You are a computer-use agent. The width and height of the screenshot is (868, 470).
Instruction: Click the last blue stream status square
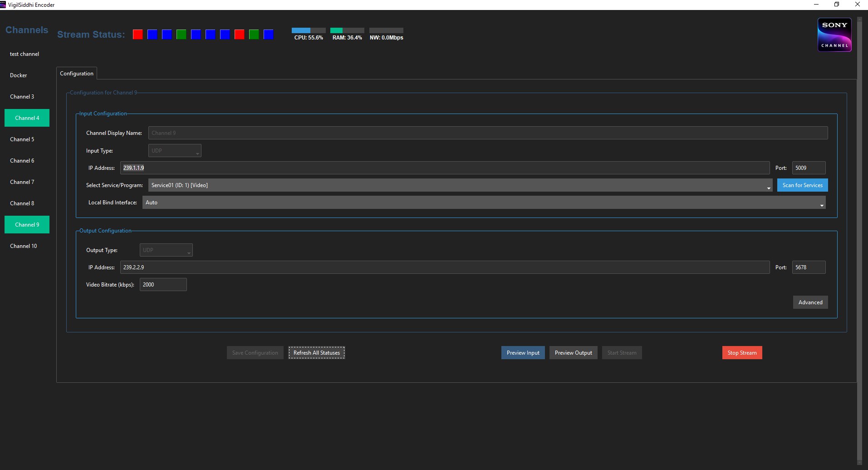pyautogui.click(x=268, y=34)
